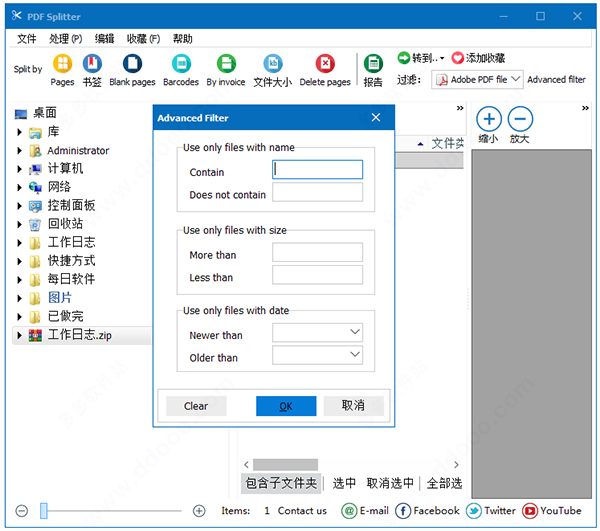Toggle 包含子文件夹 include subfolders
The height and width of the screenshot is (531, 600).
pos(281,483)
